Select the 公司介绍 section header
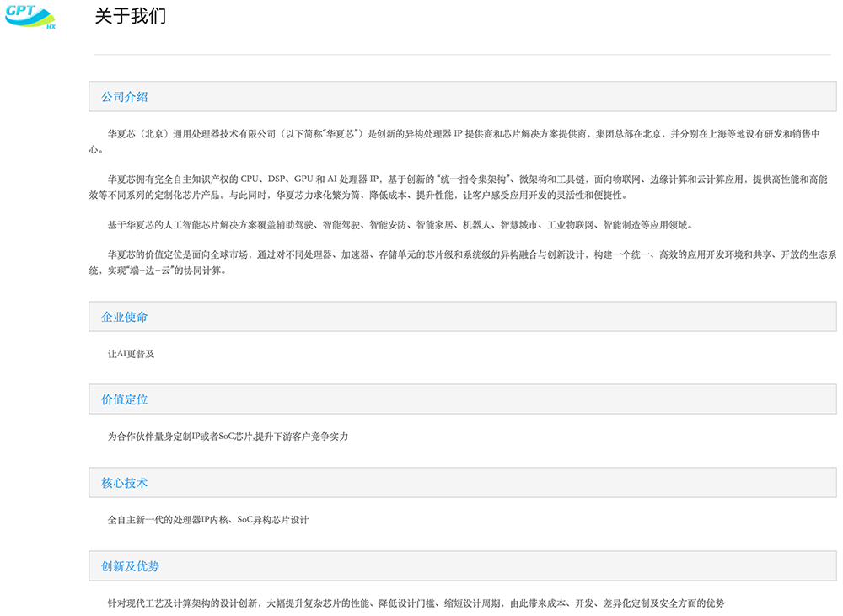 [125, 97]
